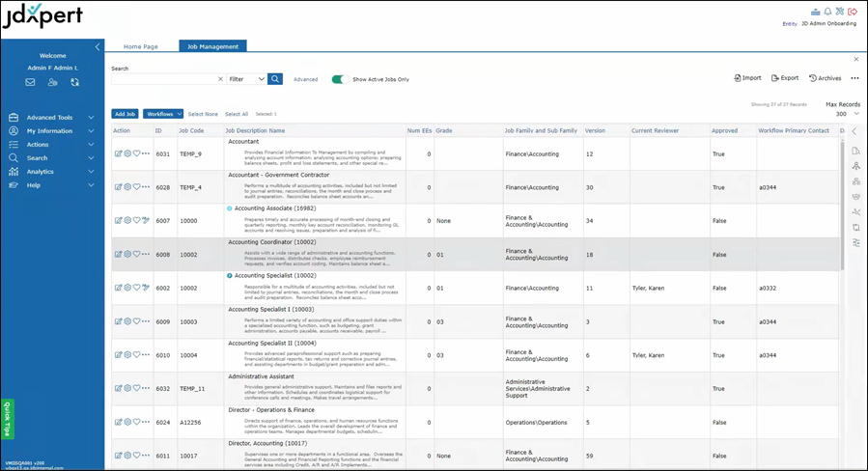
Task: Click the Select All link
Action: 237,114
